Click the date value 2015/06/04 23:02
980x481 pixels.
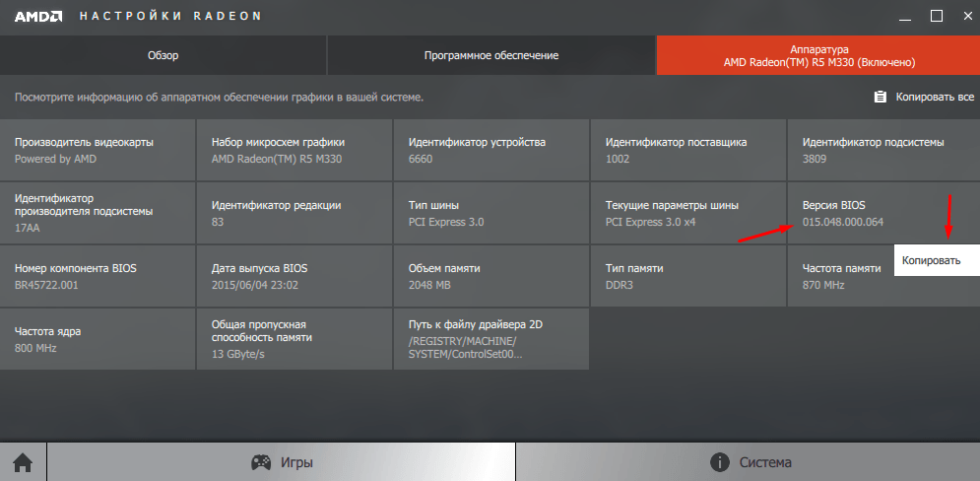[x=255, y=285]
